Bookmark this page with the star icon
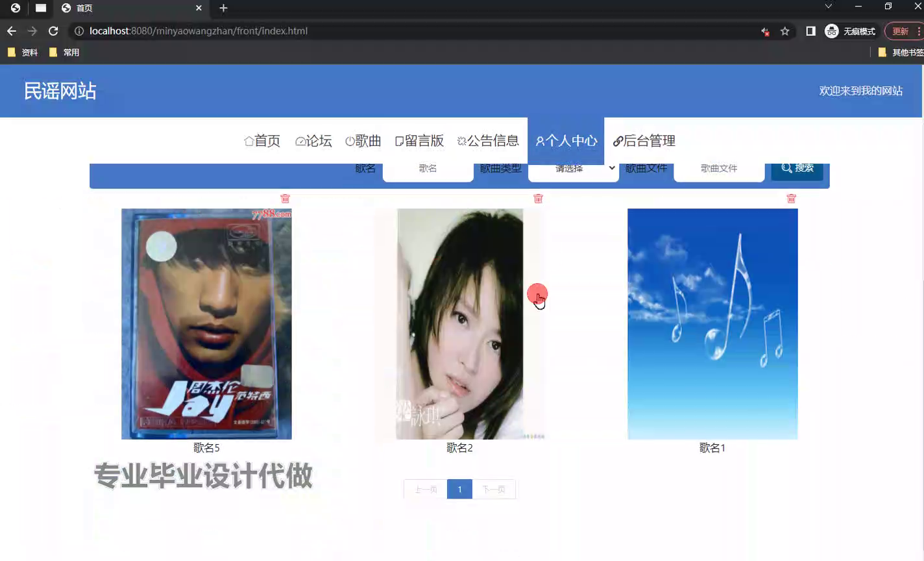Viewport: 924px width, 561px height. pos(785,31)
